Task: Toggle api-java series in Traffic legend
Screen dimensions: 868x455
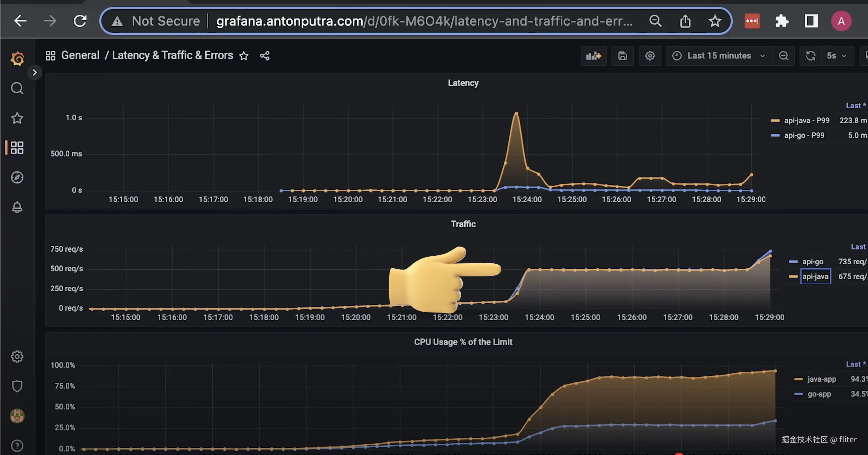Action: pos(815,276)
